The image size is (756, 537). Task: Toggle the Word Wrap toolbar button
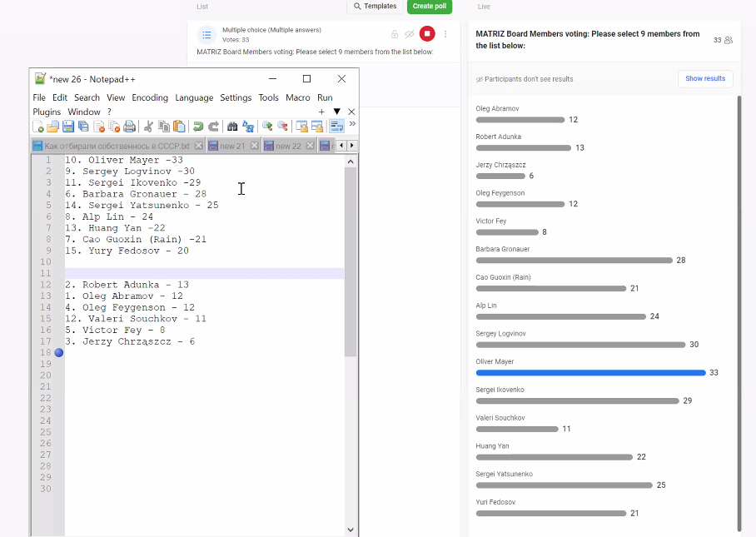pyautogui.click(x=336, y=127)
